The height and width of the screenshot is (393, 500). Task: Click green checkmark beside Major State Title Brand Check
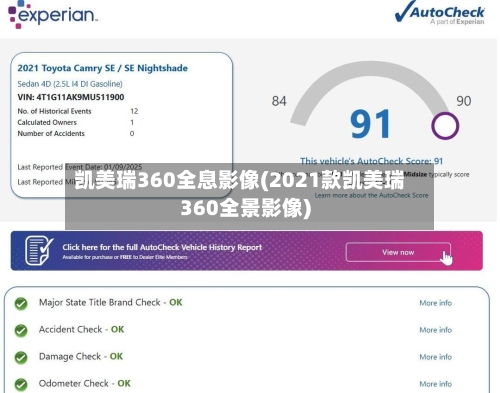pyautogui.click(x=21, y=304)
